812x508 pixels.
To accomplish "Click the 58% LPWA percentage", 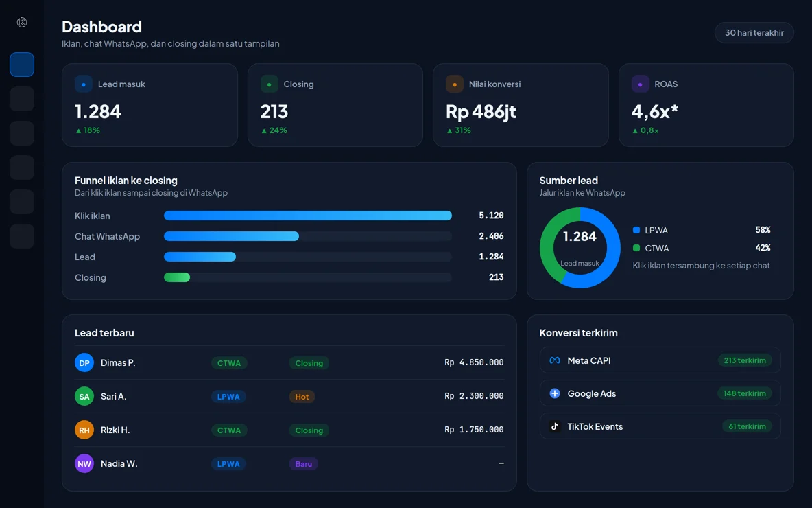I will click(763, 230).
